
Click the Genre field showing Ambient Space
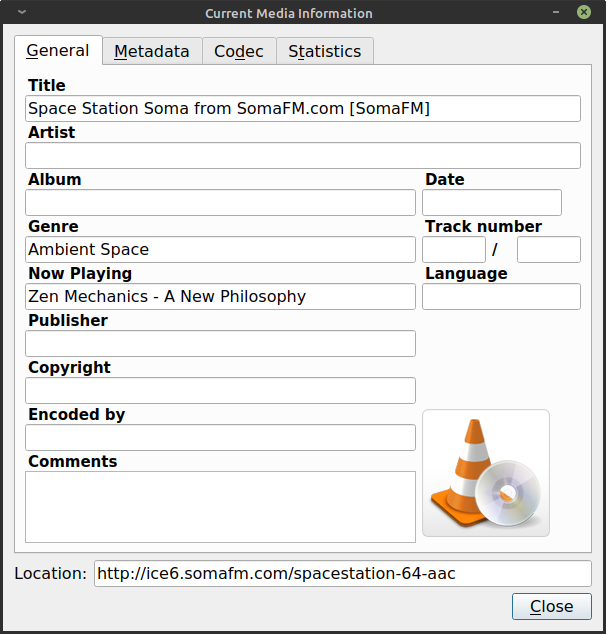[220, 250]
